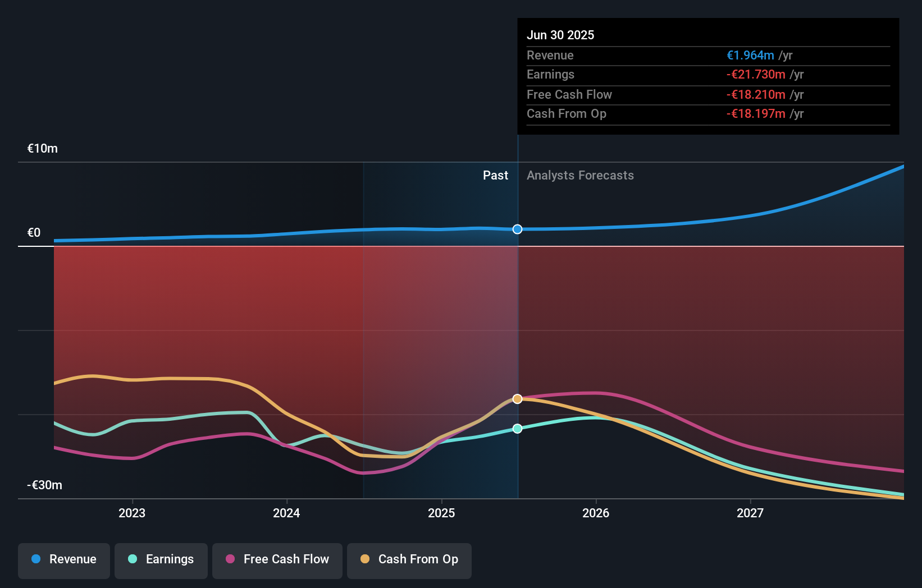Viewport: 922px width, 588px height.
Task: Click the -€21.730m earnings value in tooltip
Action: [x=756, y=75]
